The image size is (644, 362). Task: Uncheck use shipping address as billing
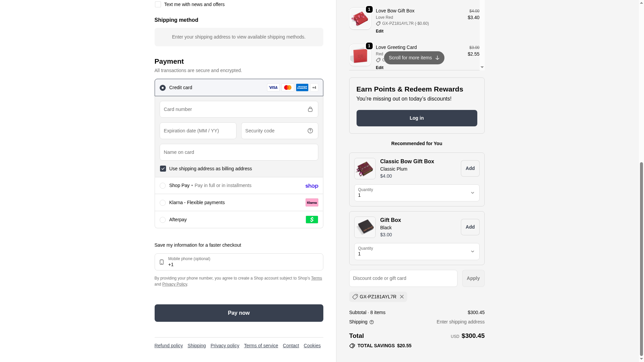point(163,169)
